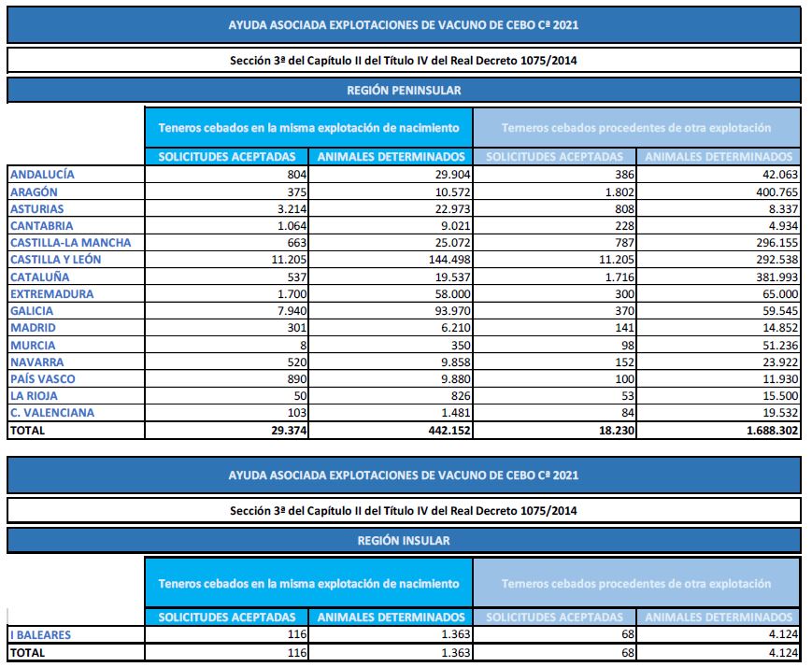Click "CASTILLA-LA MANCHA" in the region column
The height and width of the screenshot is (667, 812).
(70, 243)
